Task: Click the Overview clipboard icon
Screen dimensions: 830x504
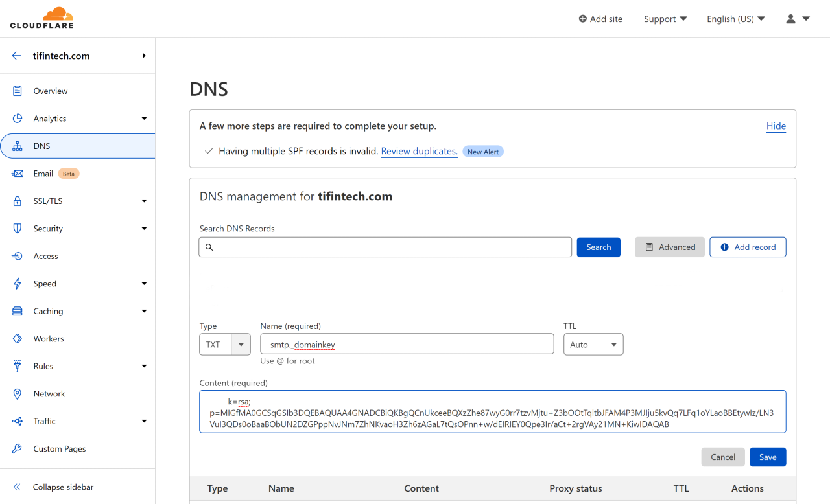Action: click(18, 91)
